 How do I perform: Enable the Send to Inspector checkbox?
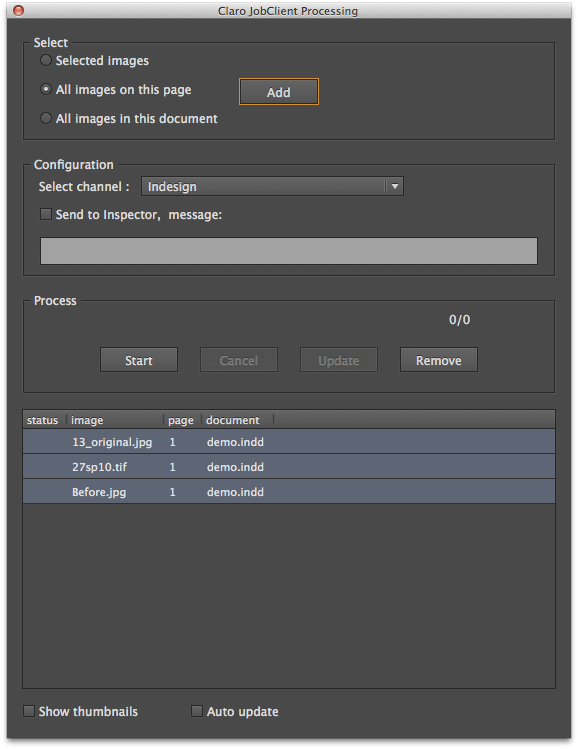[46, 214]
